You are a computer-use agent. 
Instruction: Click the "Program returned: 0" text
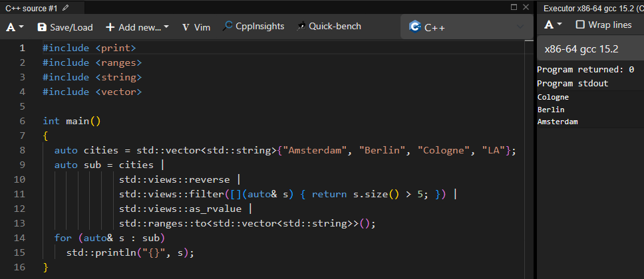585,69
